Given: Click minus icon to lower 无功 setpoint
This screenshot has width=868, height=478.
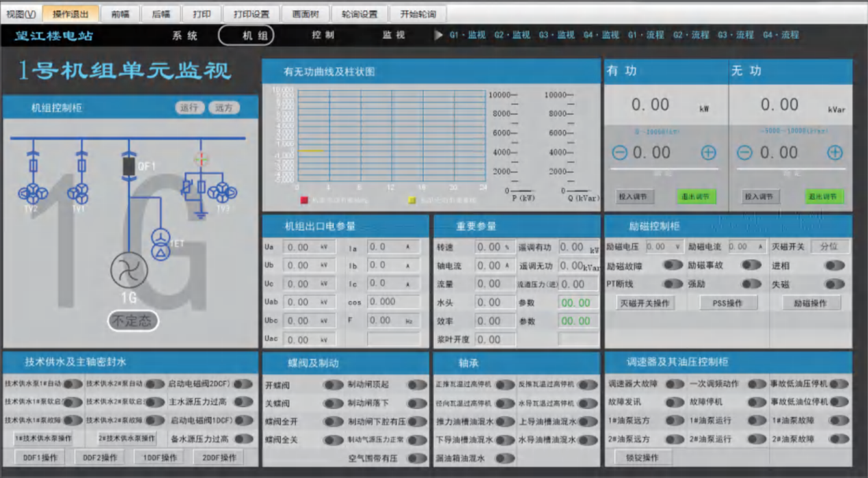Looking at the screenshot, I should 744,152.
